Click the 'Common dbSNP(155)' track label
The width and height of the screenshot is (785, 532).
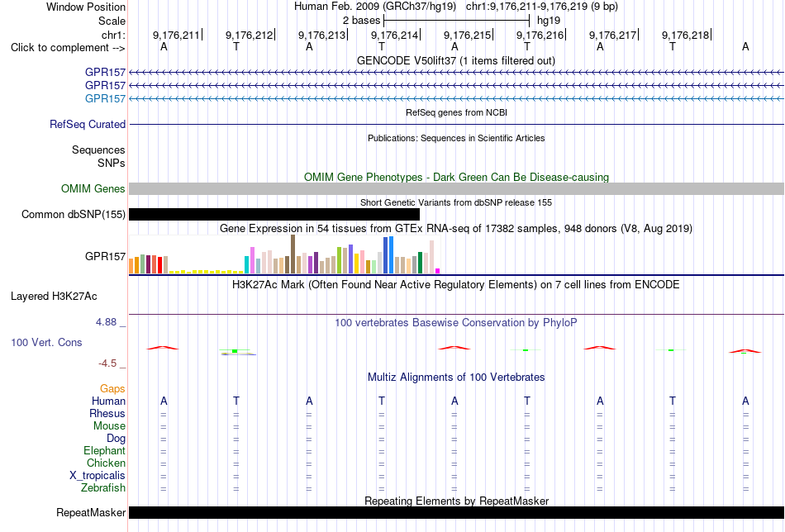(x=74, y=214)
